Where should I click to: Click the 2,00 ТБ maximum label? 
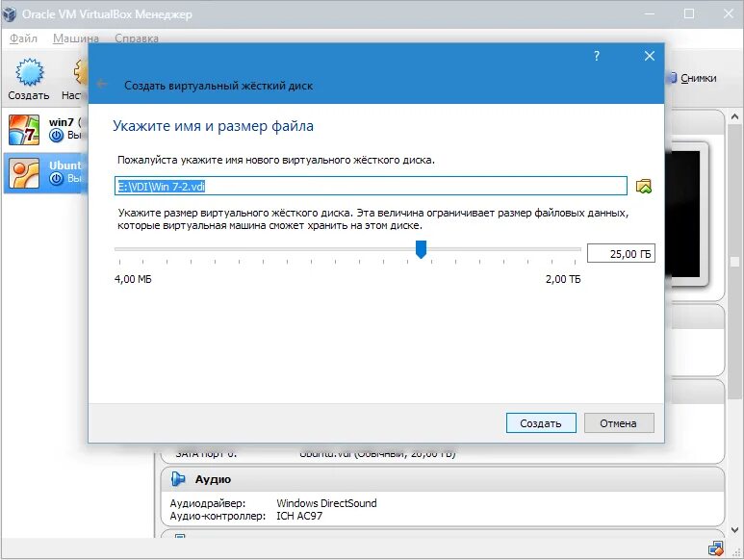(563, 279)
